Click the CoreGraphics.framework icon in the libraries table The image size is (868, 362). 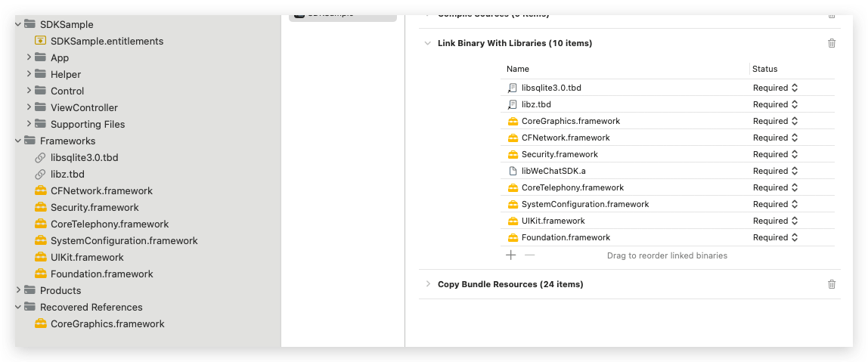[512, 121]
